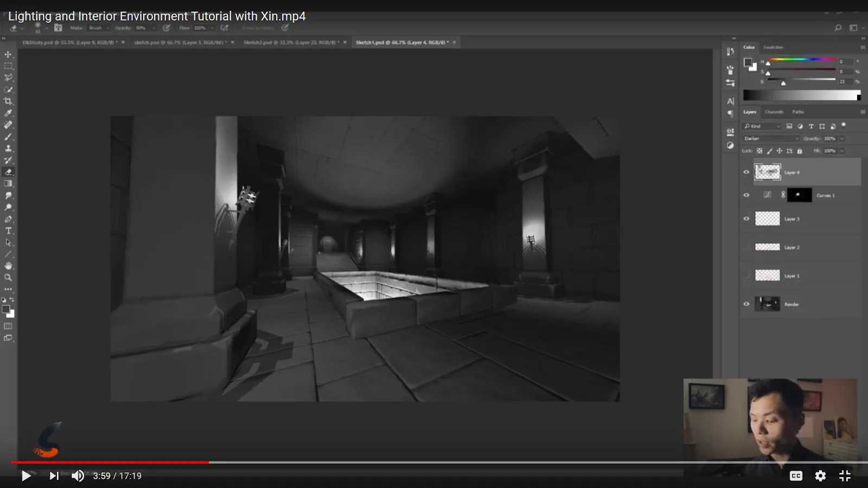This screenshot has height=488, width=868.
Task: Switch to sketch.psd document tab
Action: coord(180,42)
